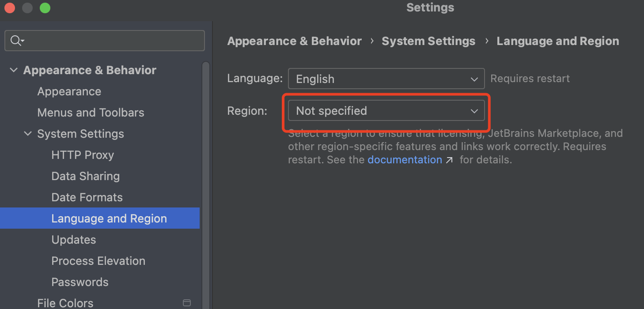Click the Region: field label
The width and height of the screenshot is (644, 309).
tap(247, 111)
